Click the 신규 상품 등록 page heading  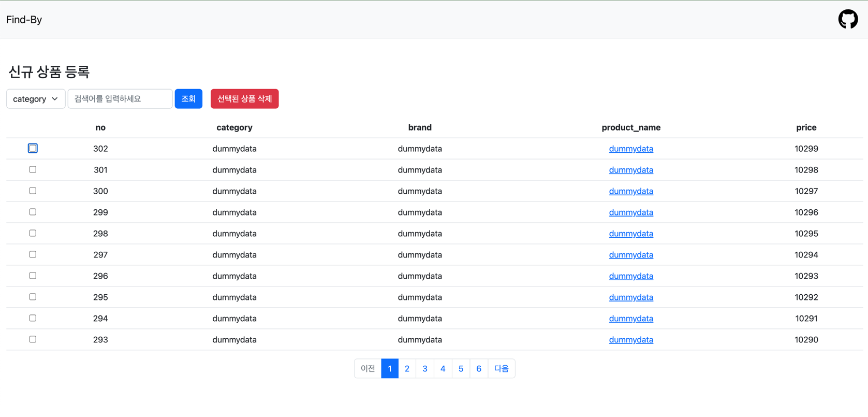point(49,71)
